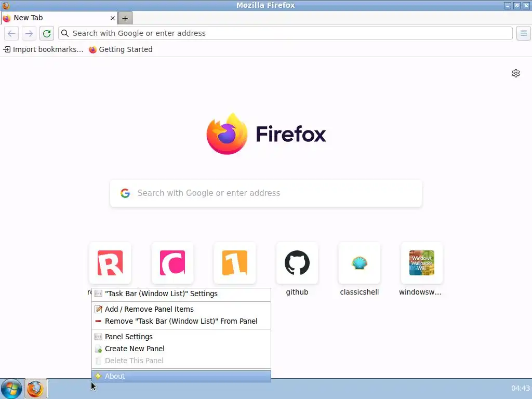Open the pink C shortcut tile
The height and width of the screenshot is (399, 532).
[x=172, y=263]
